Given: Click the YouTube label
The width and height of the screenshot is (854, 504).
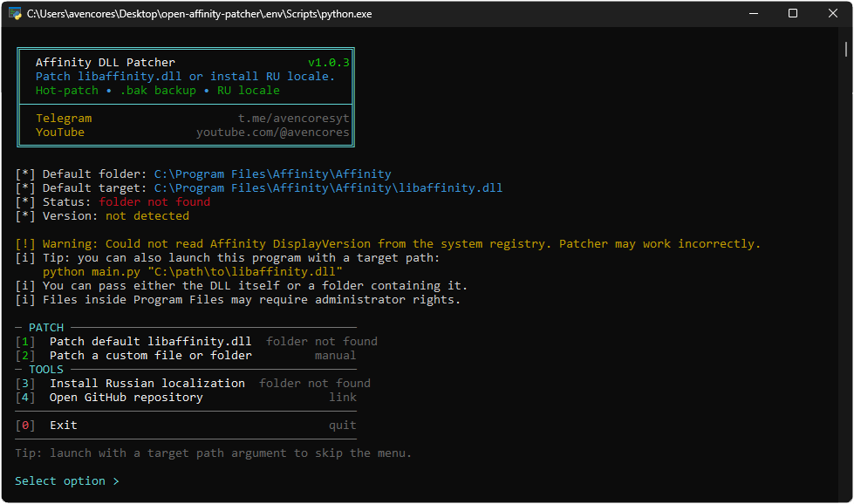Looking at the screenshot, I should [60, 133].
